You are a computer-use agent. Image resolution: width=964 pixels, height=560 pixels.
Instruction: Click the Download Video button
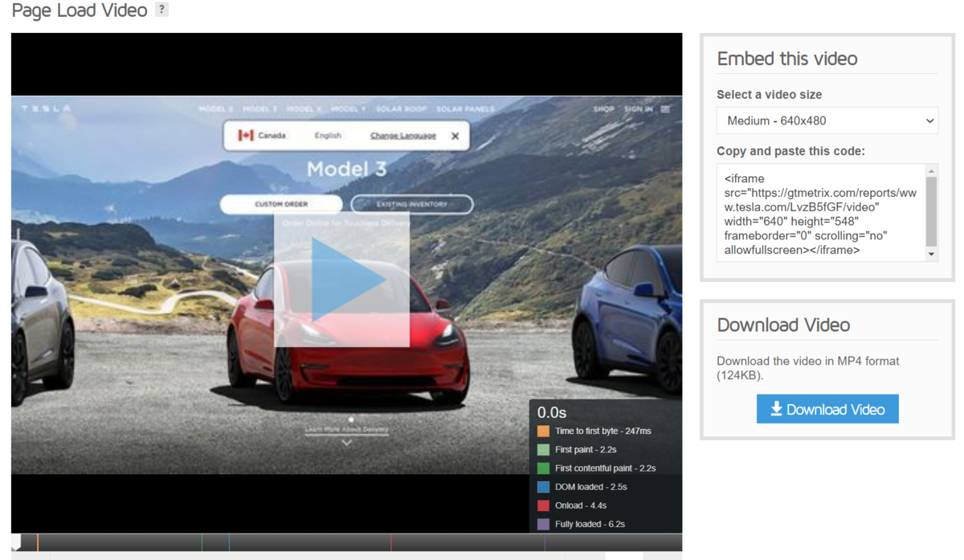click(827, 409)
